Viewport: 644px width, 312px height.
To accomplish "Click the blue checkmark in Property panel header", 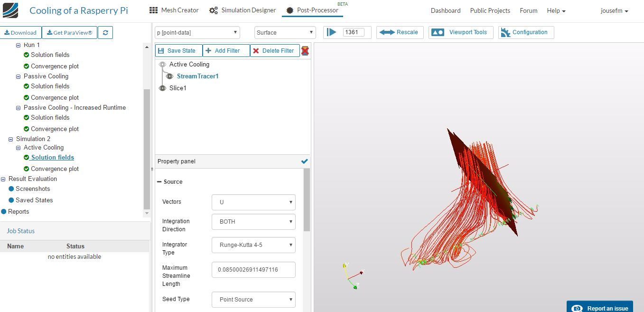I will click(x=305, y=161).
